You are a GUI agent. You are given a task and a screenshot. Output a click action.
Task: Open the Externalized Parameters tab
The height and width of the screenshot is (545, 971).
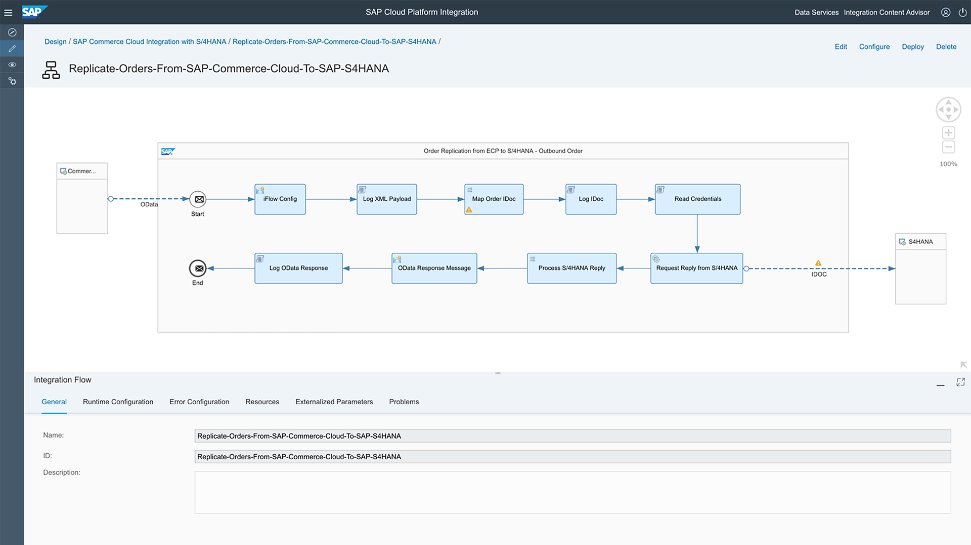pos(334,402)
